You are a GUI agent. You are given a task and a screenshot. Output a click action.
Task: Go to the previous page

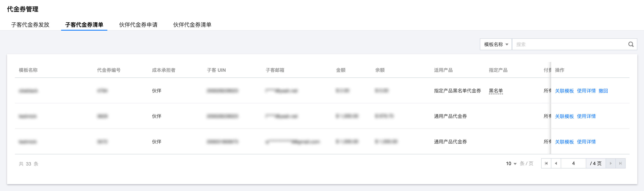click(556, 164)
